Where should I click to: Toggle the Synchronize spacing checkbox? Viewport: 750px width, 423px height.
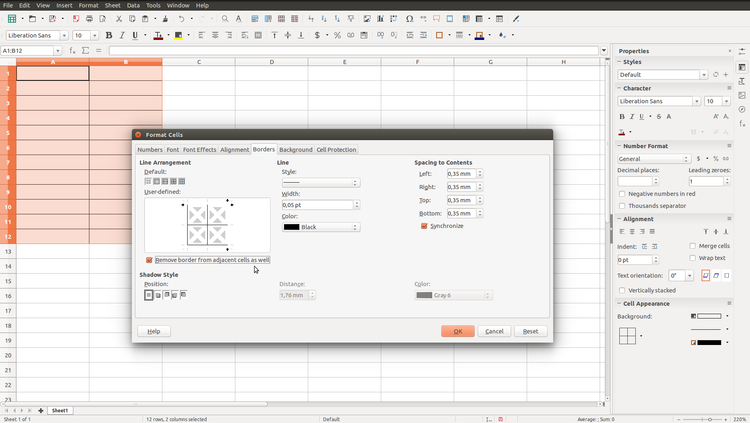tap(425, 226)
